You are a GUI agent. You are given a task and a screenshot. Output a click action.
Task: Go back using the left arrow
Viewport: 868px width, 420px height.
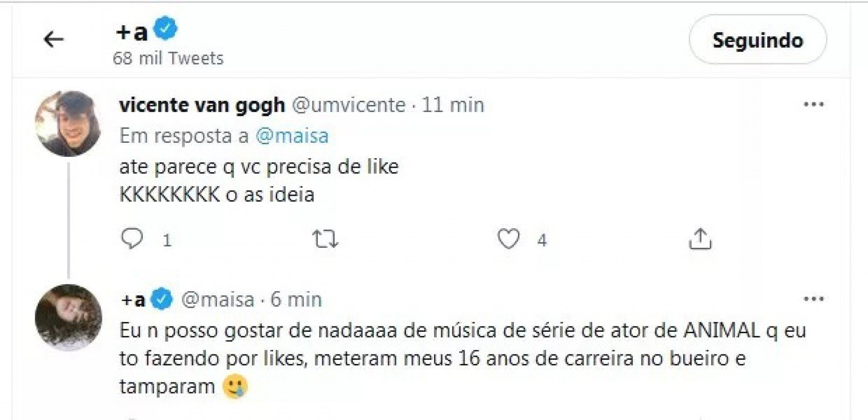[x=53, y=40]
